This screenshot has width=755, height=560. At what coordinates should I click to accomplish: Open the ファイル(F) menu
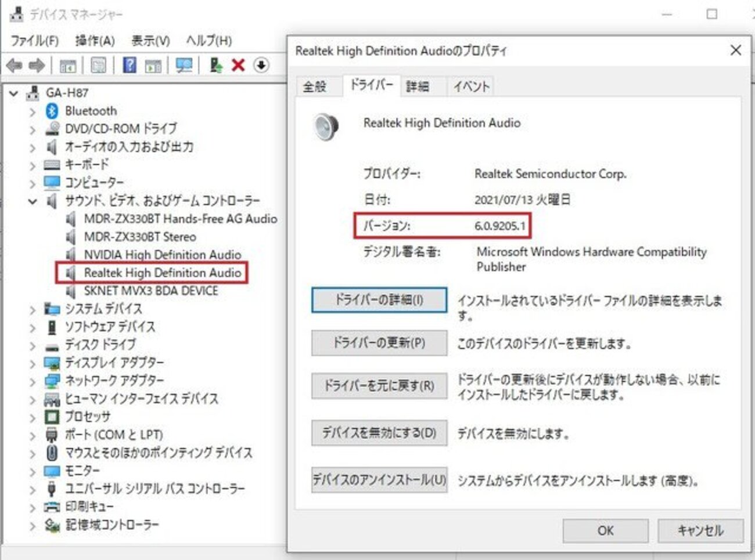point(35,41)
